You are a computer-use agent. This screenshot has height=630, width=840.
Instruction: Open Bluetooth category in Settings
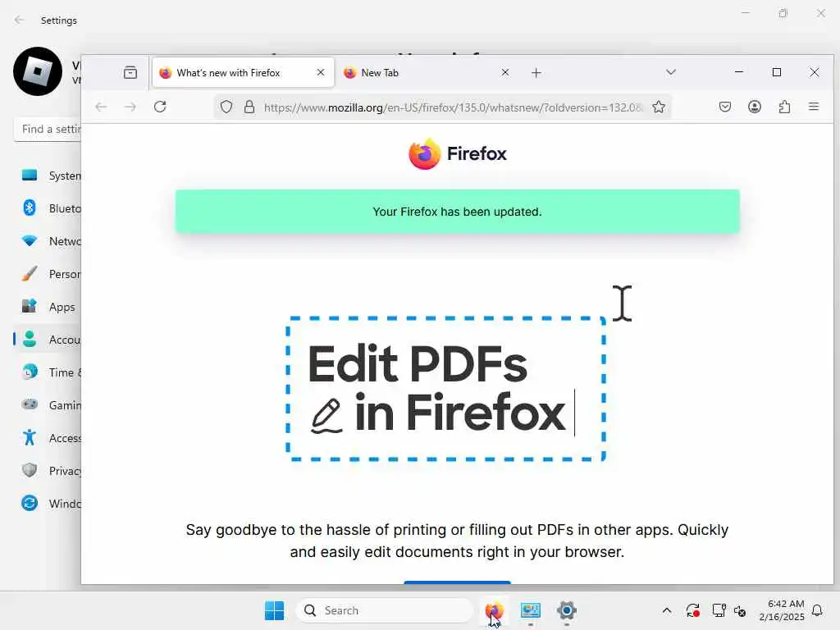48,208
